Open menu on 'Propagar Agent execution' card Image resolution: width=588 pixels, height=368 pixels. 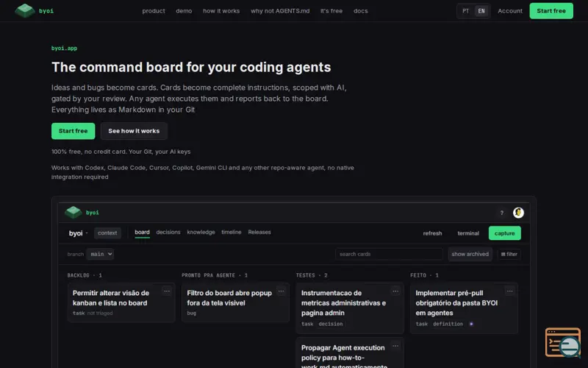click(x=395, y=346)
